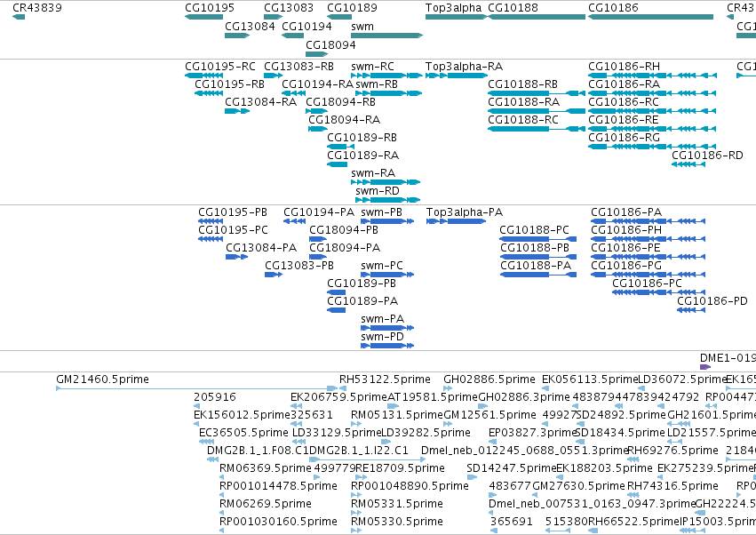756x535 pixels.
Task: Select the CG18094 gene feature
Action: (317, 53)
